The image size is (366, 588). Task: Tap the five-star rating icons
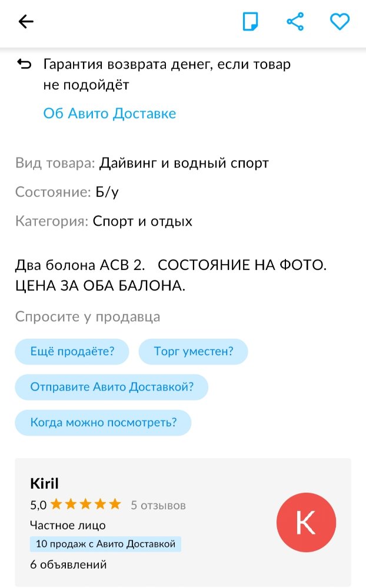pos(85,505)
